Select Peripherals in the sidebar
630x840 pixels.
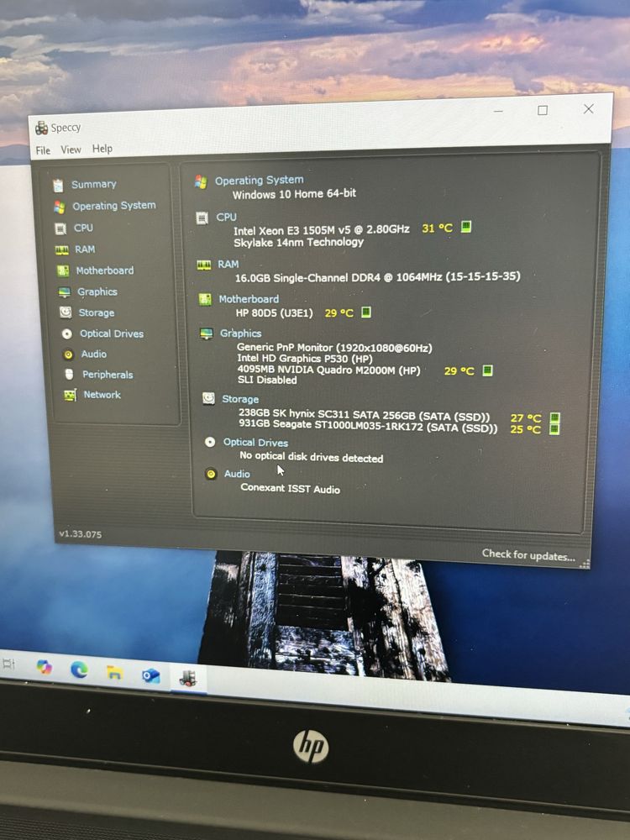(x=108, y=375)
